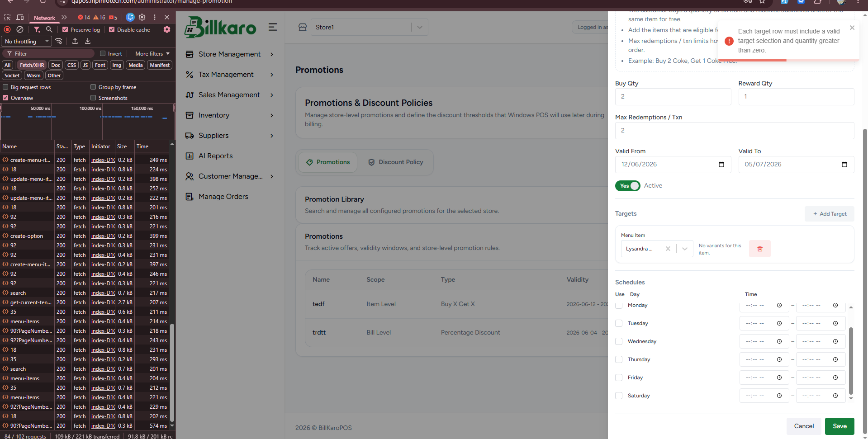Image resolution: width=868 pixels, height=439 pixels.
Task: Open network search magnifier
Action: [49, 29]
